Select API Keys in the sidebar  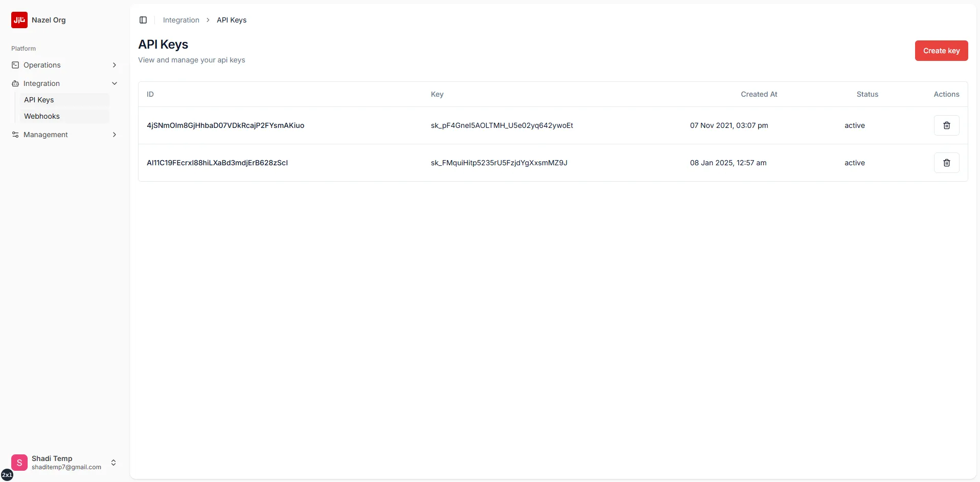pos(39,100)
